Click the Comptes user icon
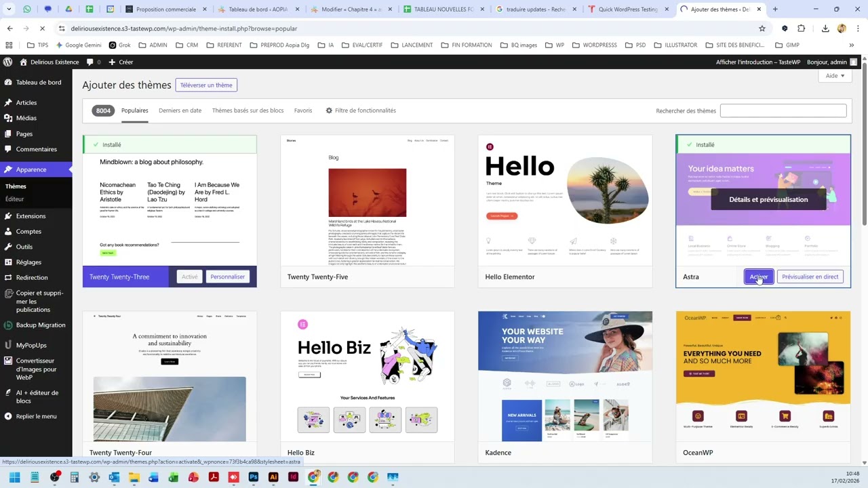The height and width of the screenshot is (488, 868). click(8, 232)
